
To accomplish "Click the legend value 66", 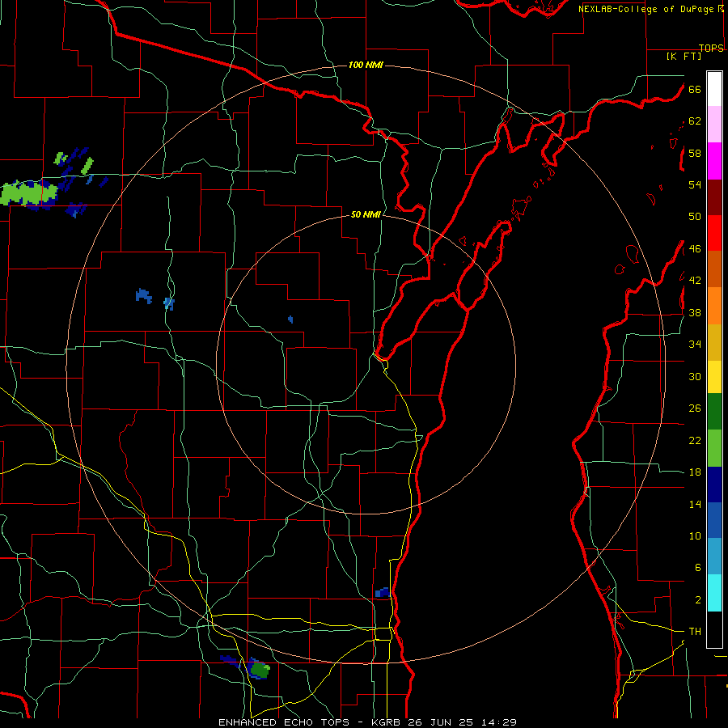I will tap(695, 89).
